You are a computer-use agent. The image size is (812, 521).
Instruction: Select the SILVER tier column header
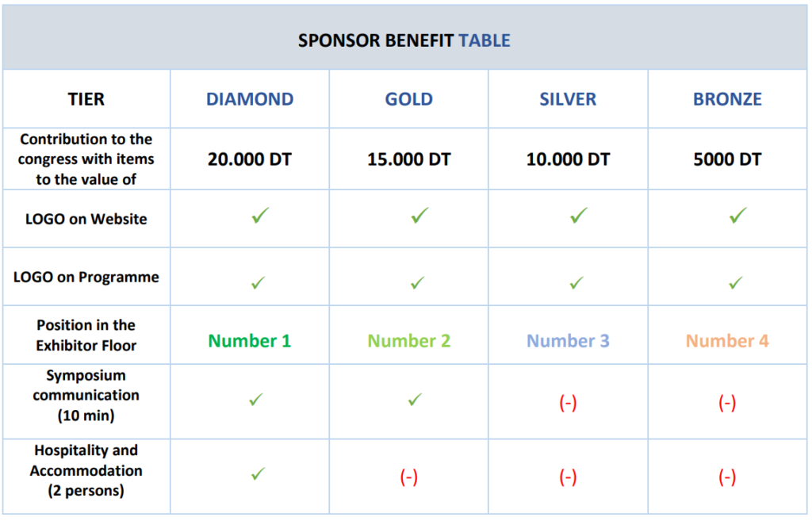tap(568, 99)
